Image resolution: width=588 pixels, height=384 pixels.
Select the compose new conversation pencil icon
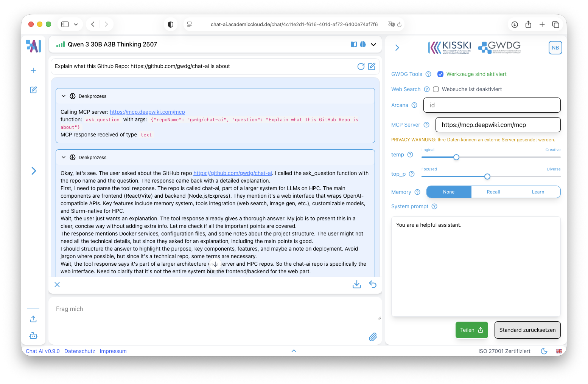pyautogui.click(x=33, y=90)
